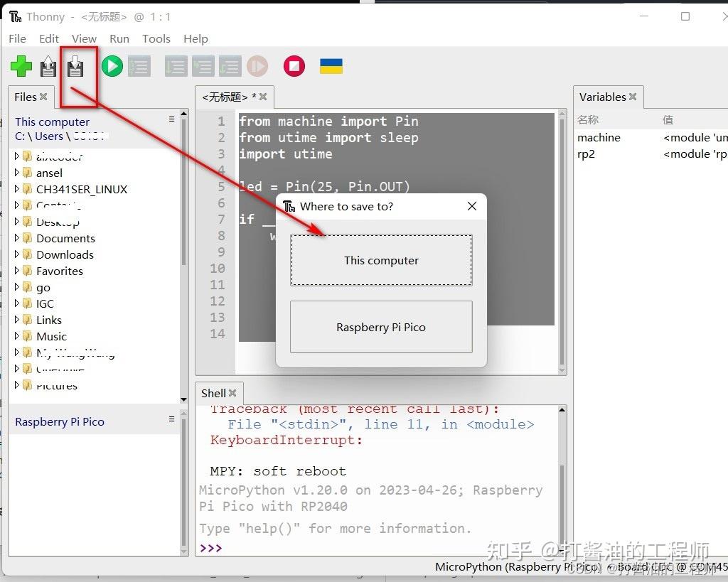Click the Files list scroll up arrow

[184, 114]
